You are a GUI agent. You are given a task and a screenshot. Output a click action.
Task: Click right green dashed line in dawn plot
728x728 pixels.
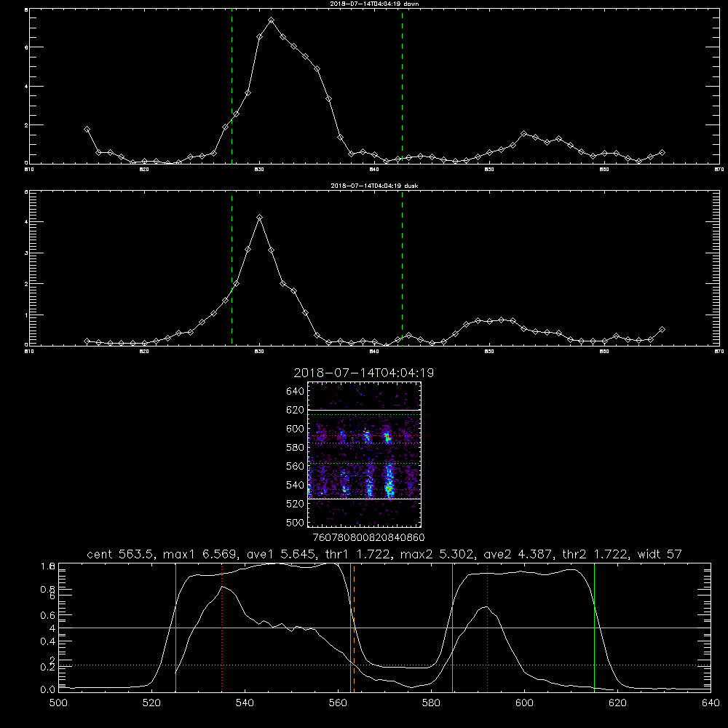(x=402, y=87)
